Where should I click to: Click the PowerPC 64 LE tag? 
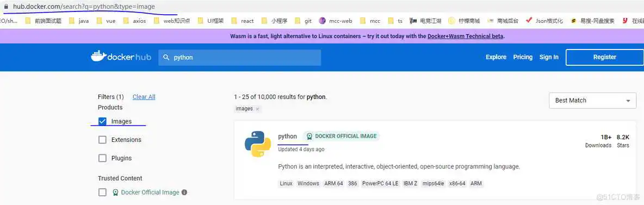pyautogui.click(x=380, y=184)
